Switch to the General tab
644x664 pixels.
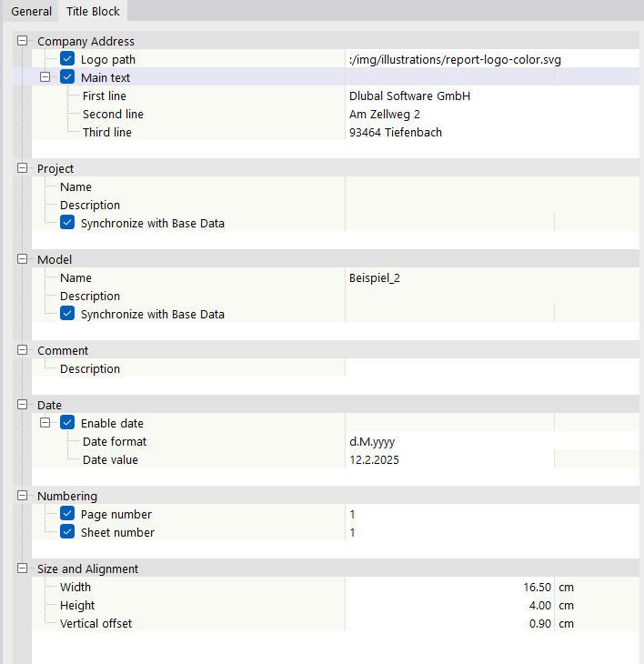point(31,12)
